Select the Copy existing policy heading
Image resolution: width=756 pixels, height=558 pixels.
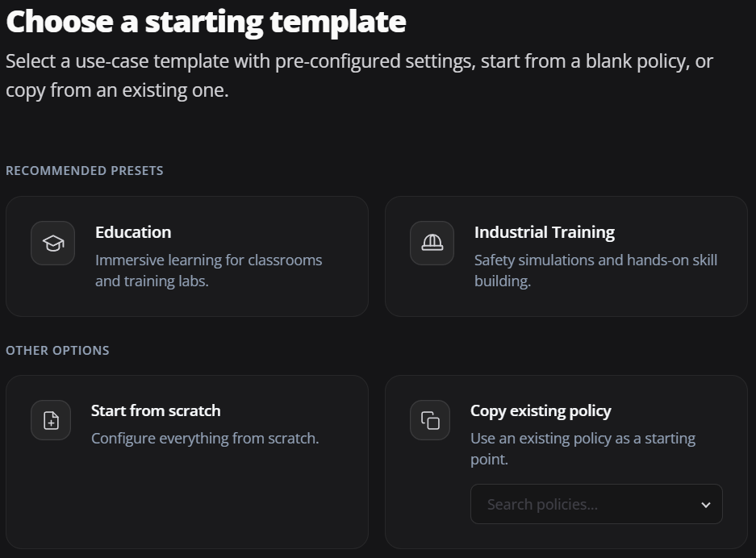541,411
